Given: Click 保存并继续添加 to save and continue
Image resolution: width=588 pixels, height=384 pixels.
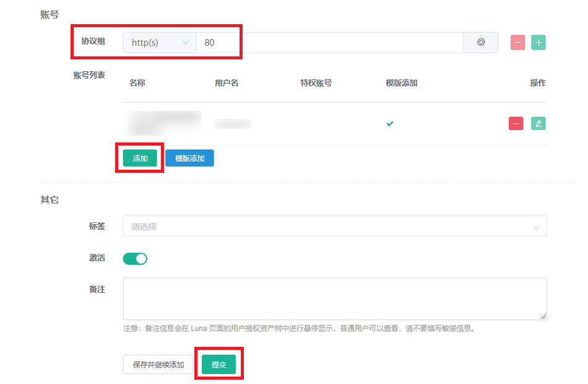Looking at the screenshot, I should coord(157,364).
